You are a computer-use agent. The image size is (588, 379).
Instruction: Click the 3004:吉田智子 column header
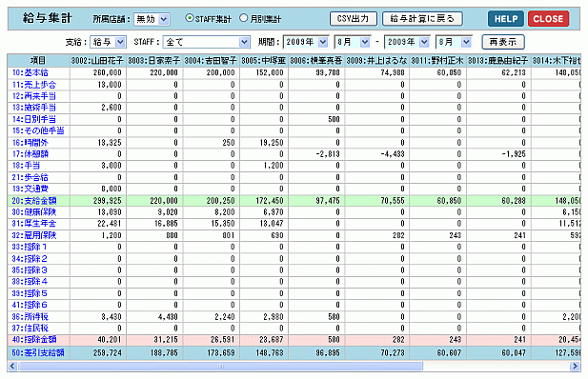coord(211,60)
